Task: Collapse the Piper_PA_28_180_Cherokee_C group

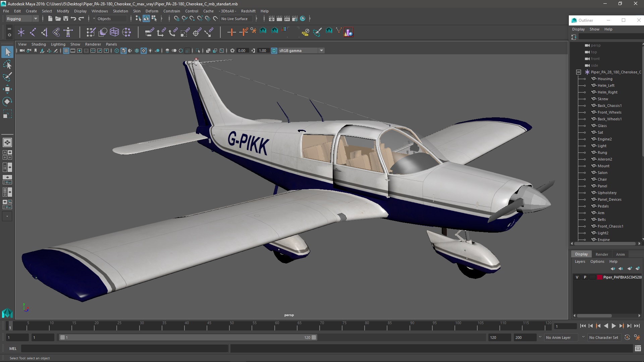Action: click(579, 72)
